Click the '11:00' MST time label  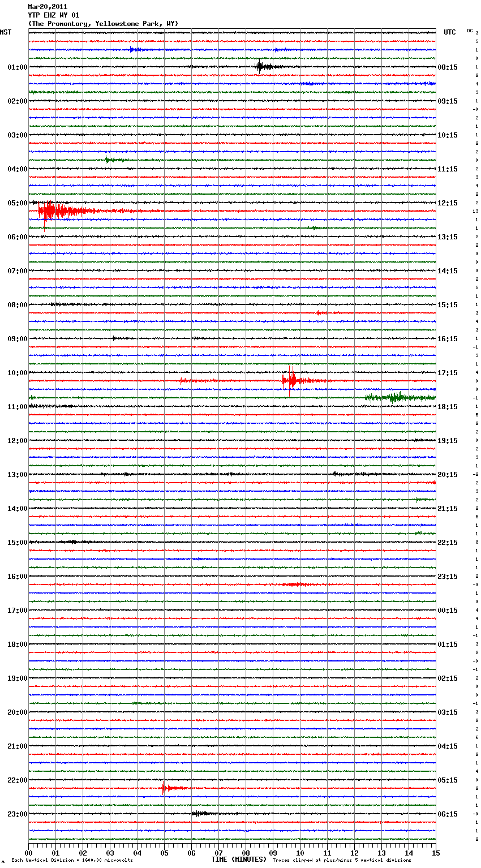pos(17,406)
